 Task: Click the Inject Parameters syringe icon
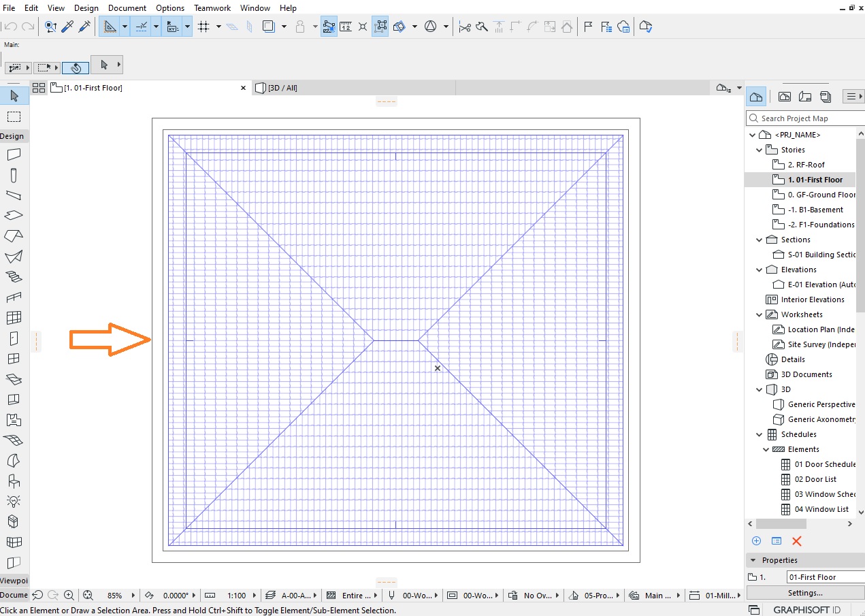click(85, 27)
